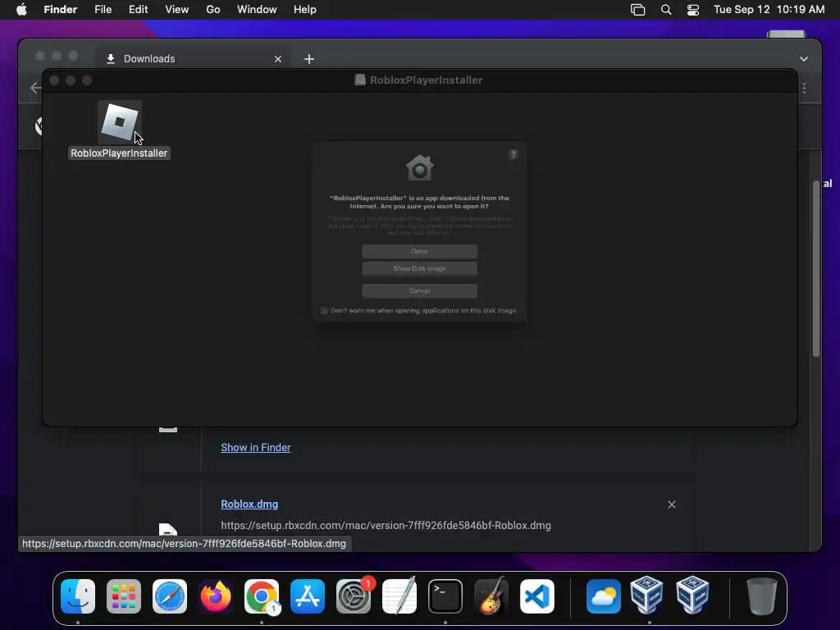The image size is (840, 630).
Task: Click the Roblox.dmg source URL text
Action: click(x=386, y=526)
